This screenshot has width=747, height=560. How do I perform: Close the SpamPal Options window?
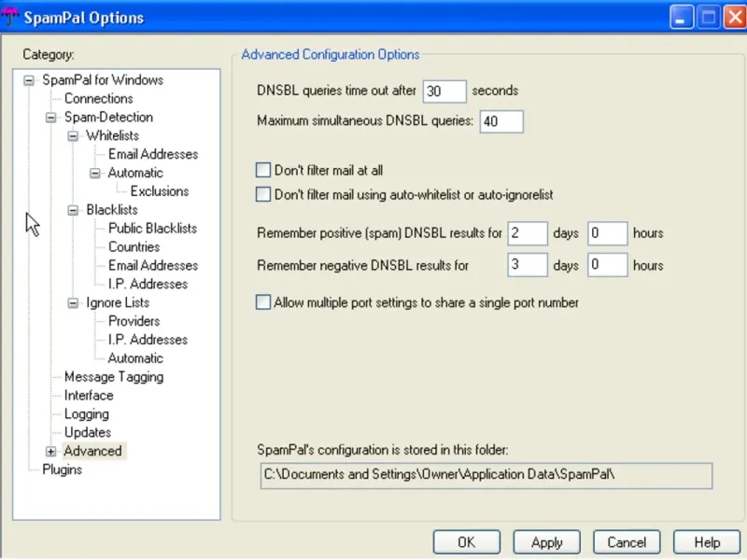tap(735, 18)
